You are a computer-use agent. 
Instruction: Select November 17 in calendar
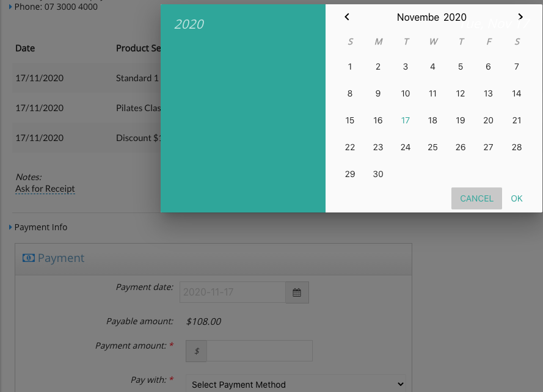405,120
